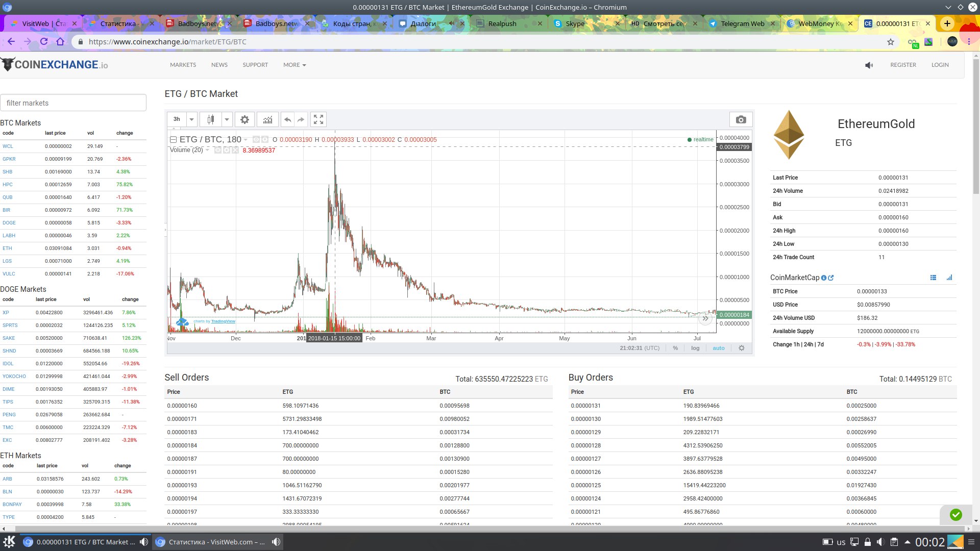980x551 pixels.
Task: Toggle auto scale on chart
Action: click(x=719, y=348)
